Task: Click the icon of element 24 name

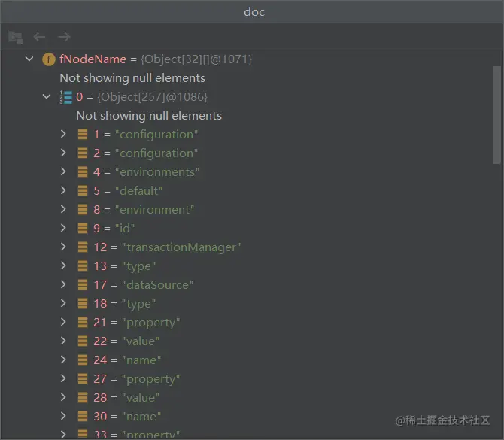Action: pyautogui.click(x=83, y=360)
